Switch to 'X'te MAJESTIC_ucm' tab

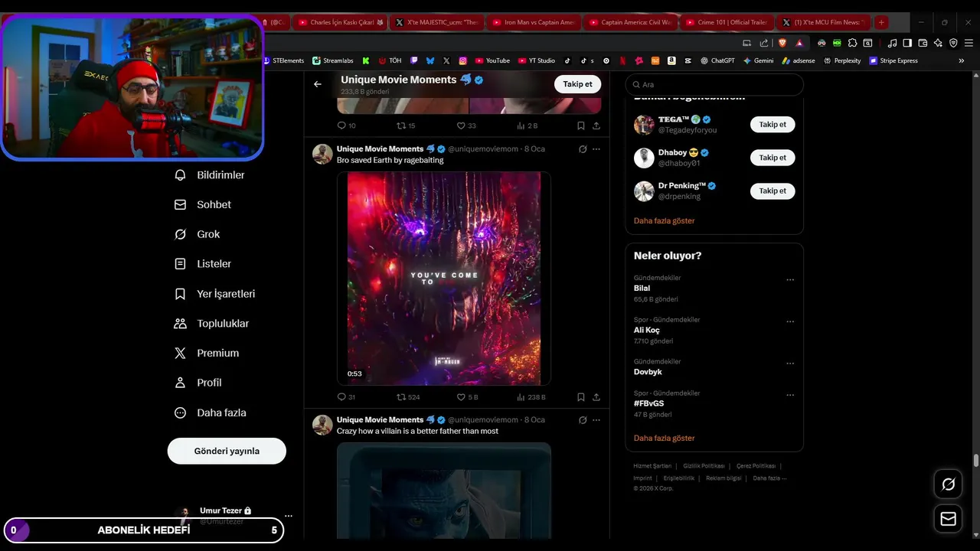tap(436, 22)
